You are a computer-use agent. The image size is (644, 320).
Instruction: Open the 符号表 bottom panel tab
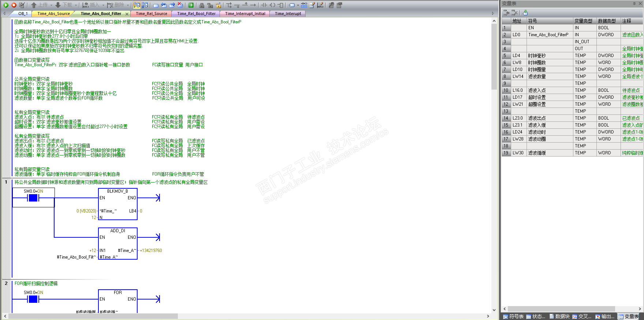click(x=513, y=316)
